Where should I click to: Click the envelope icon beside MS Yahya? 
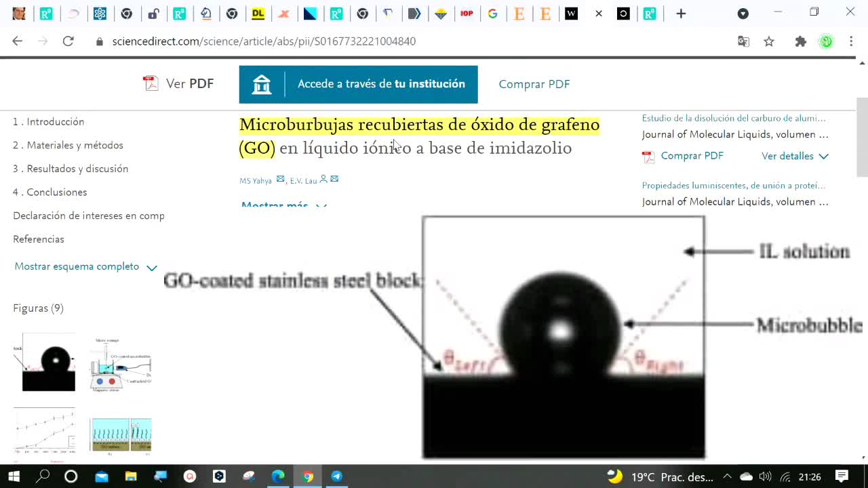(280, 179)
